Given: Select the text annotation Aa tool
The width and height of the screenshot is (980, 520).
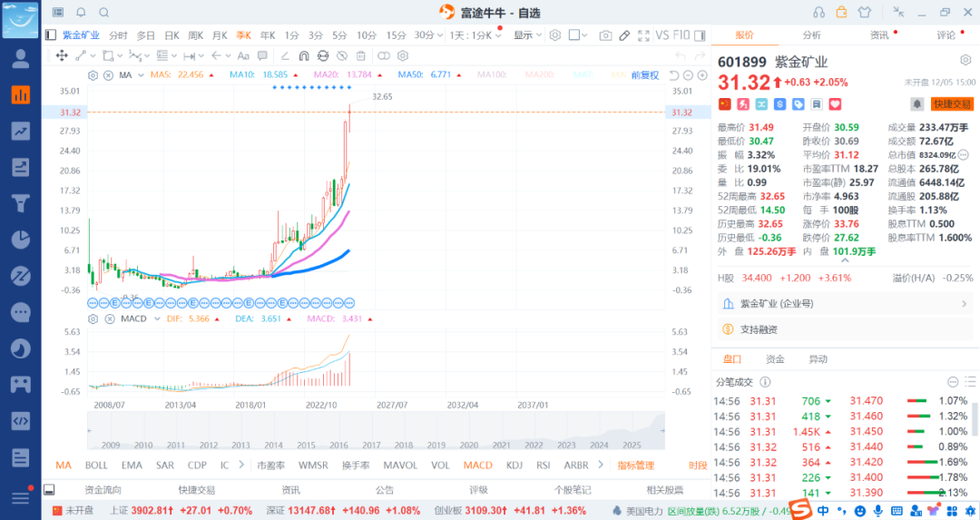Looking at the screenshot, I should coord(244,55).
